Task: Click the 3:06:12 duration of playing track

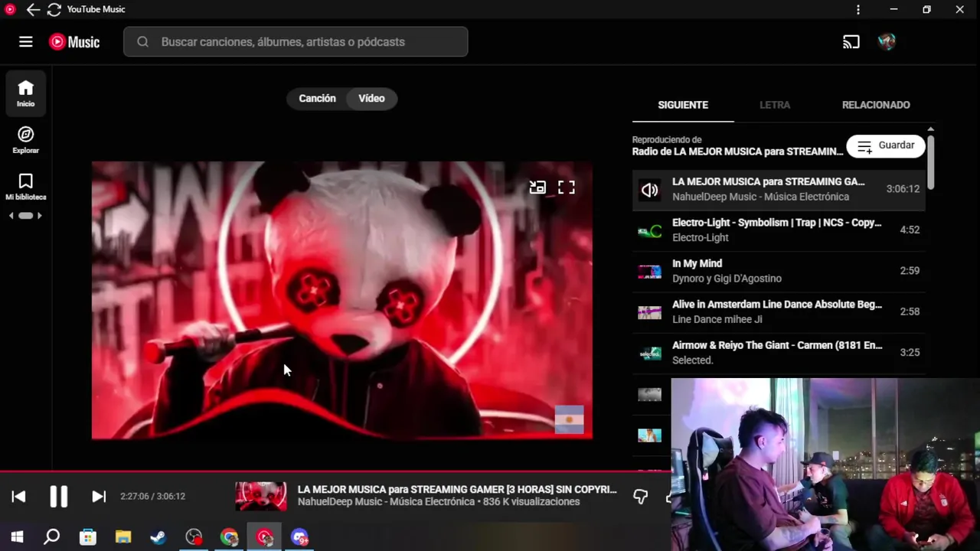Action: (903, 189)
